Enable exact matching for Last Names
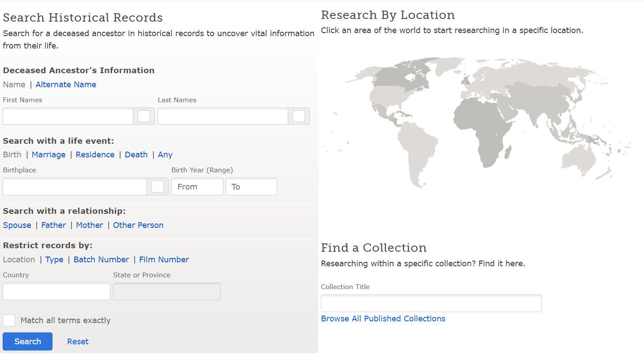 (x=298, y=116)
